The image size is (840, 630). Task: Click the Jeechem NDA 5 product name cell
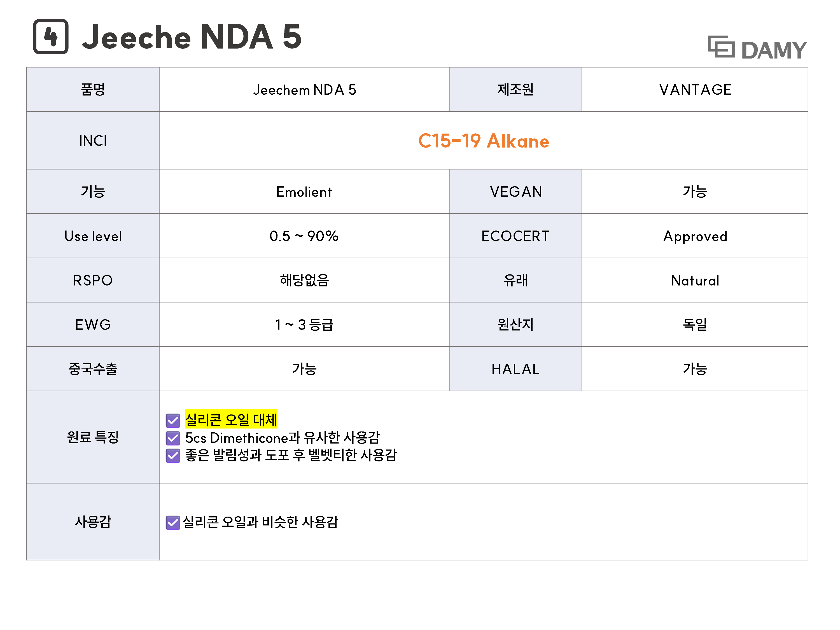click(x=304, y=90)
